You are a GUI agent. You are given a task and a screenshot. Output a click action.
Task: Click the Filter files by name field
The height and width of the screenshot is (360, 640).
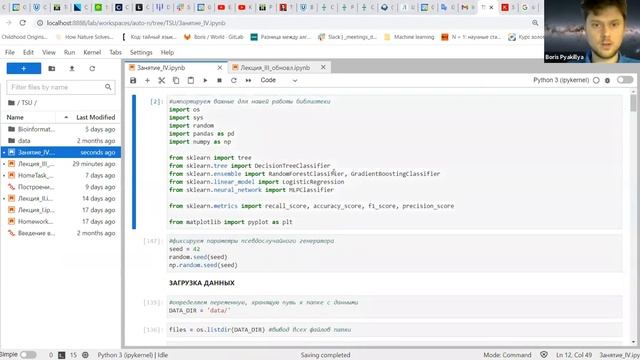coord(61,87)
